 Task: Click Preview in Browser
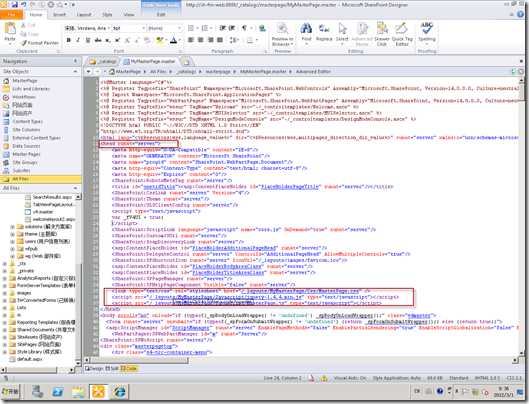click(283, 34)
